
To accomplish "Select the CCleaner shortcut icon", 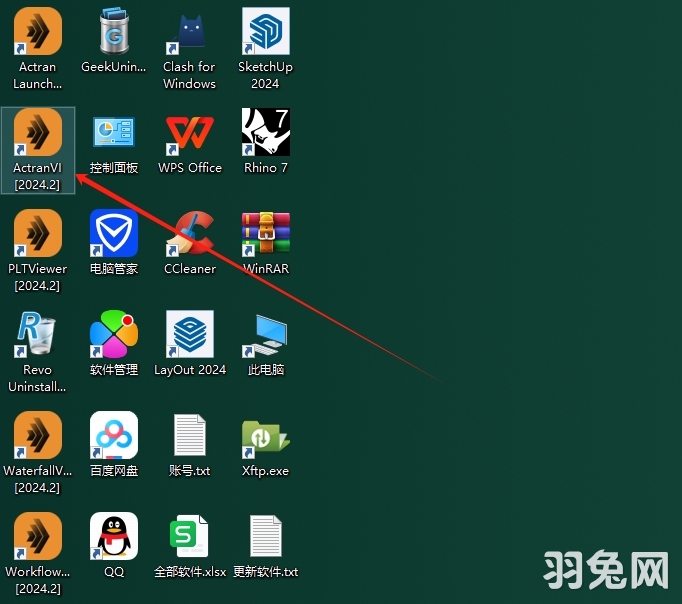I will (189, 234).
